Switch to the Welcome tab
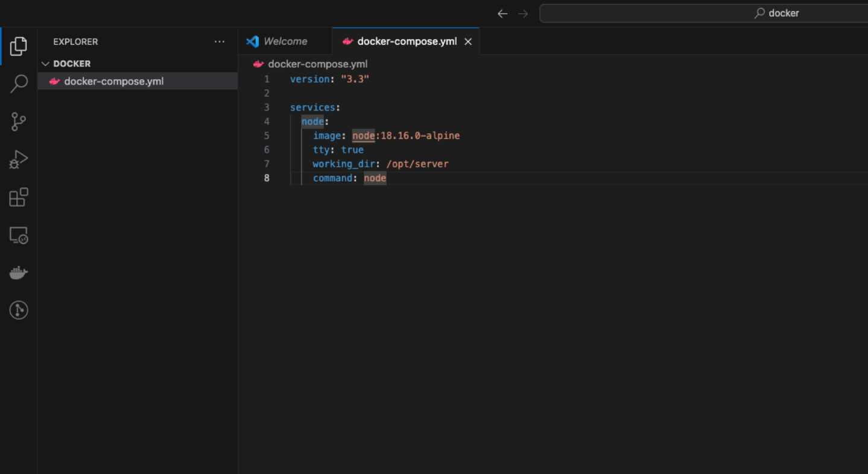 tap(285, 41)
